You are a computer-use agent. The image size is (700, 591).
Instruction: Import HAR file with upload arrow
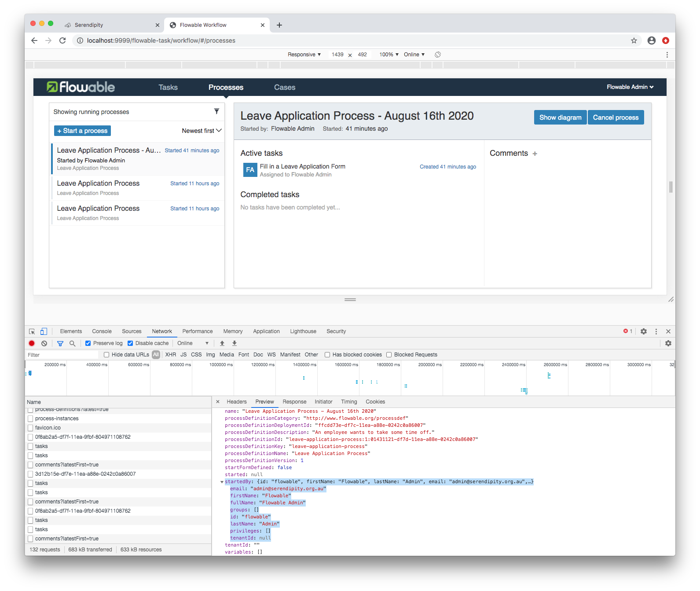coord(222,343)
